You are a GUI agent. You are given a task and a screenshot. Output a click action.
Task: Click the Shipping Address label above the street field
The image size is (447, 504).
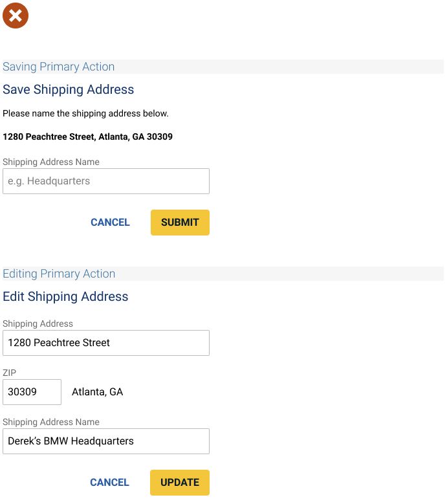(38, 323)
